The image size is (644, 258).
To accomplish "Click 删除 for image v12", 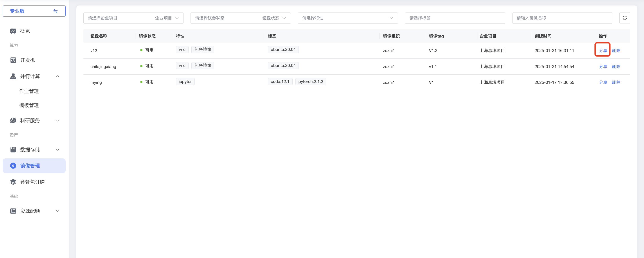I will [616, 50].
